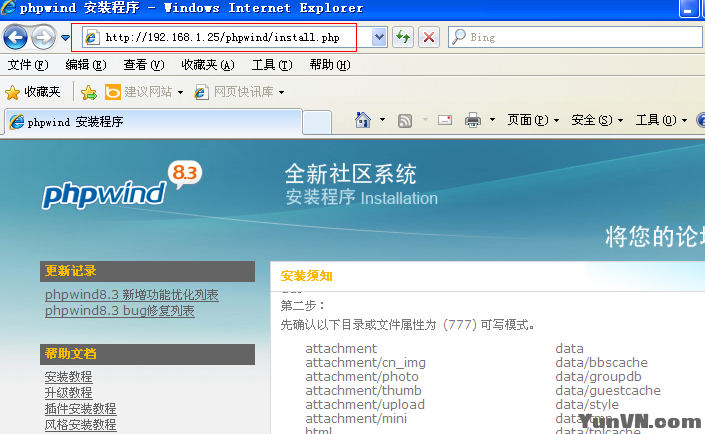705x434 pixels.
Task: Click the 安装须知 heading
Action: click(307, 276)
